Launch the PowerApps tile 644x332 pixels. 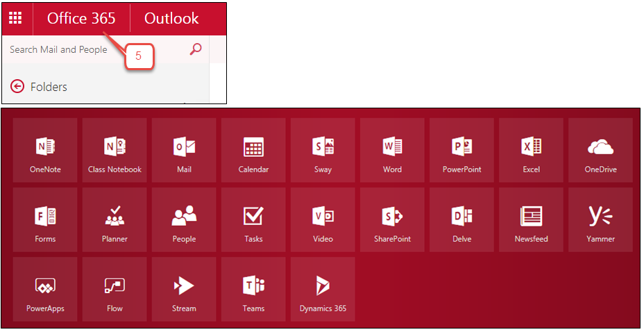click(x=45, y=289)
